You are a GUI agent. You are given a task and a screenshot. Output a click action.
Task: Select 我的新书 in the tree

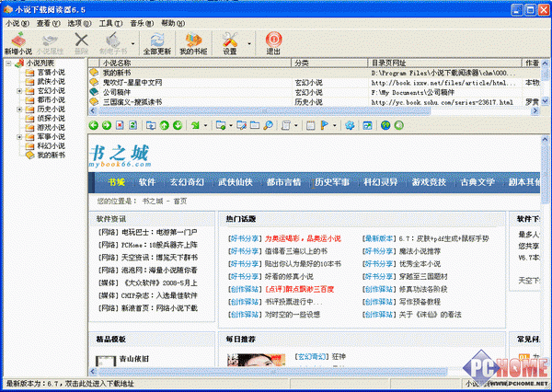tap(51, 155)
